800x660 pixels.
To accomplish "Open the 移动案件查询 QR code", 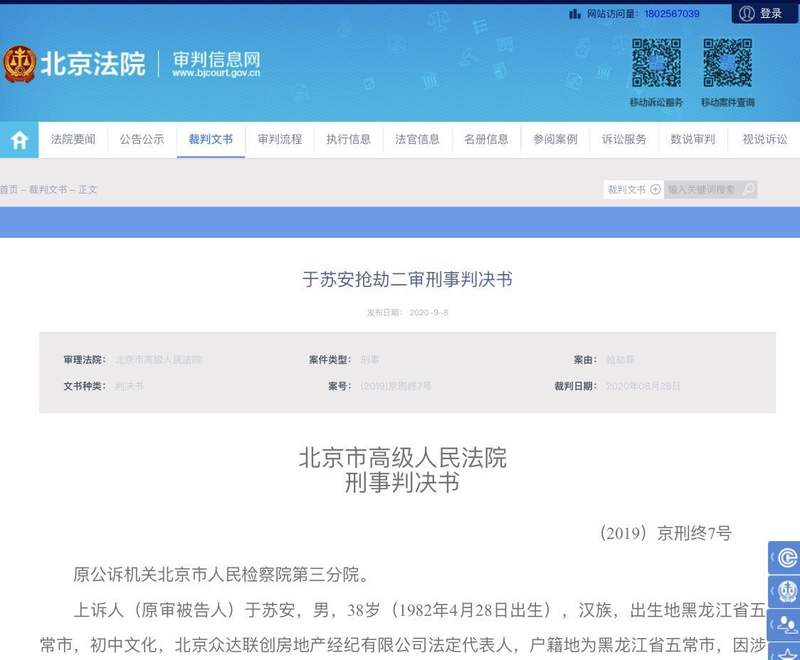I will pyautogui.click(x=728, y=63).
